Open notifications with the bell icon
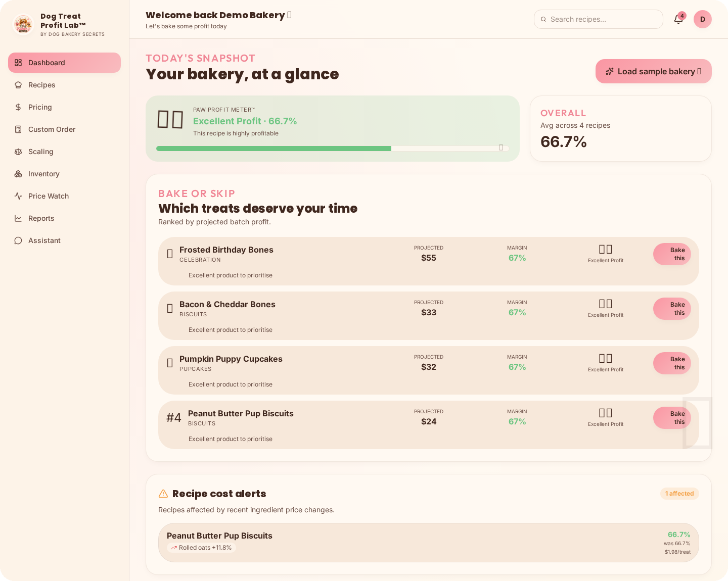 tap(678, 19)
